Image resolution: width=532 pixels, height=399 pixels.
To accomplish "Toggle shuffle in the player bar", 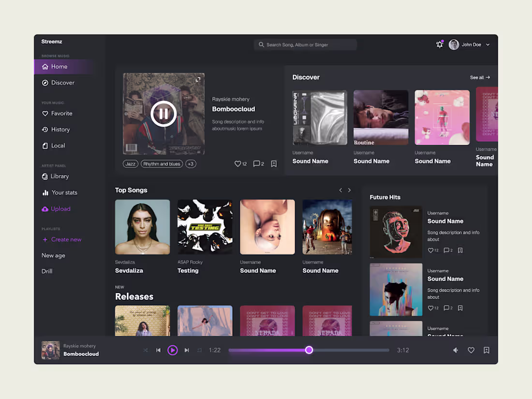I will click(x=145, y=350).
